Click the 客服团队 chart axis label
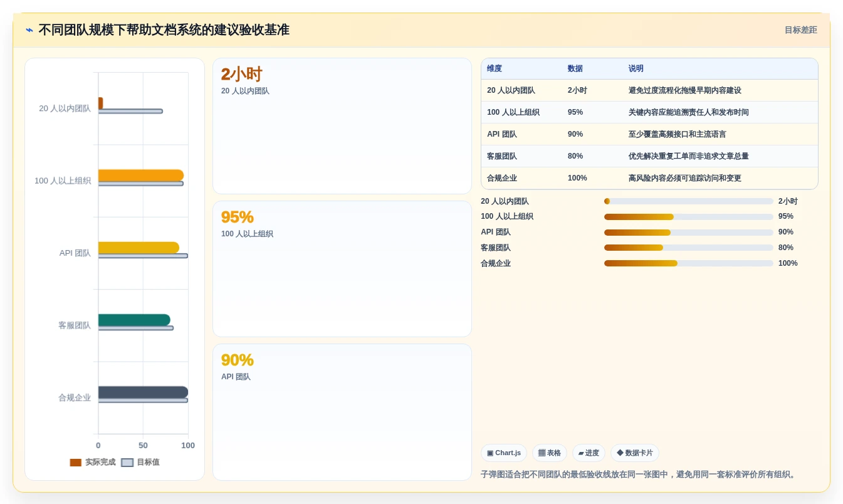 (x=75, y=326)
